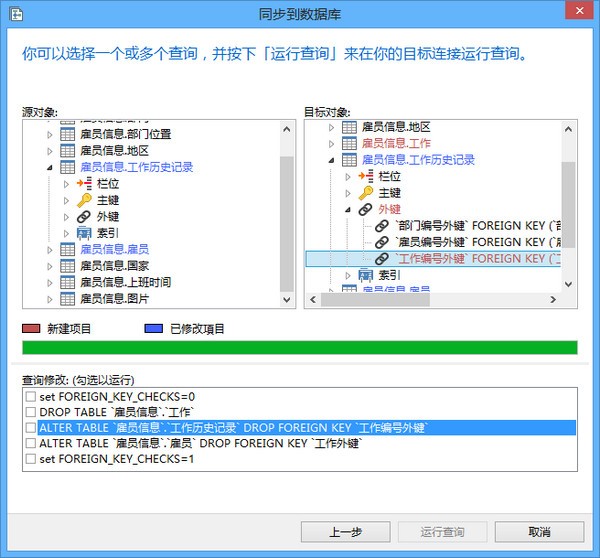Go back with 上一步 button
Screen dimensions: 600x558
pyautogui.click(x=346, y=532)
